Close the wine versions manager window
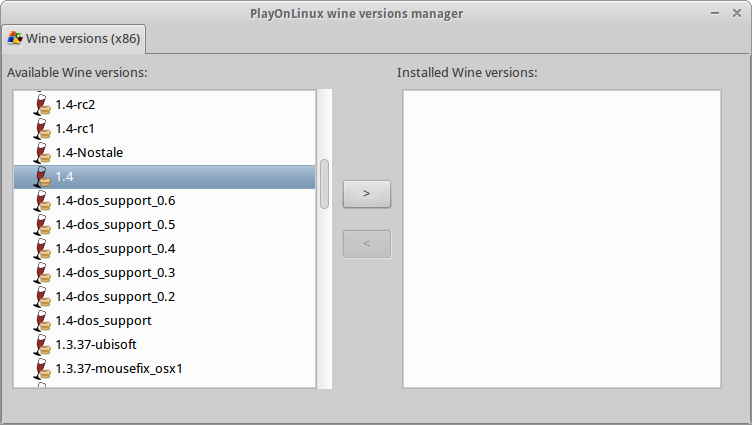The height and width of the screenshot is (425, 752). 737,13
